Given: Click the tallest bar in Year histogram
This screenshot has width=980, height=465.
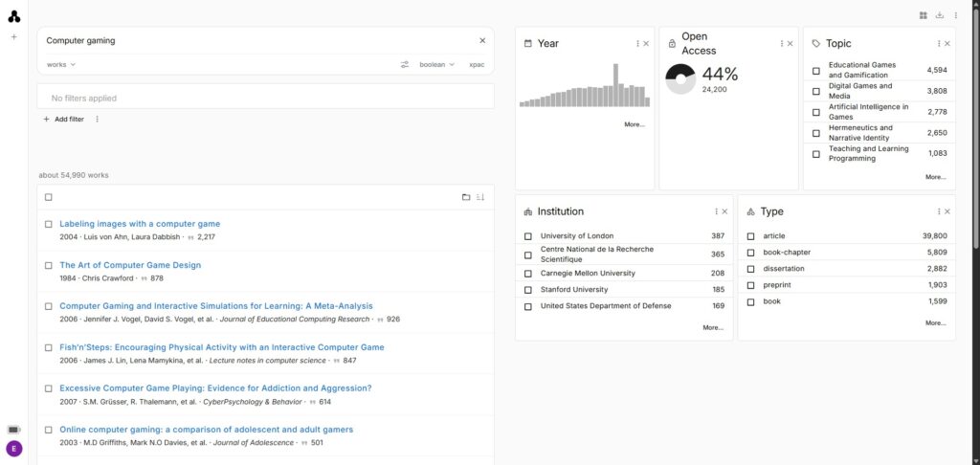Looking at the screenshot, I should [x=615, y=85].
